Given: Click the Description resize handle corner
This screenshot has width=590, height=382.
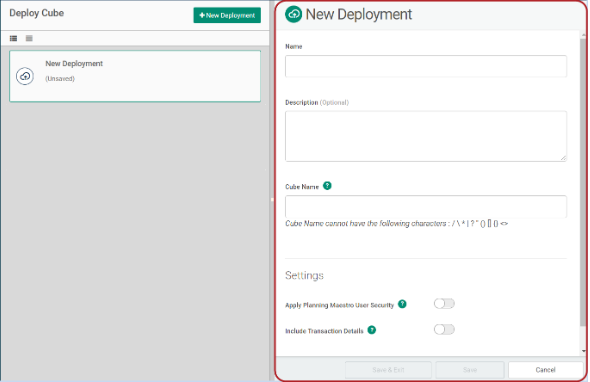Looking at the screenshot, I should [x=563, y=158].
